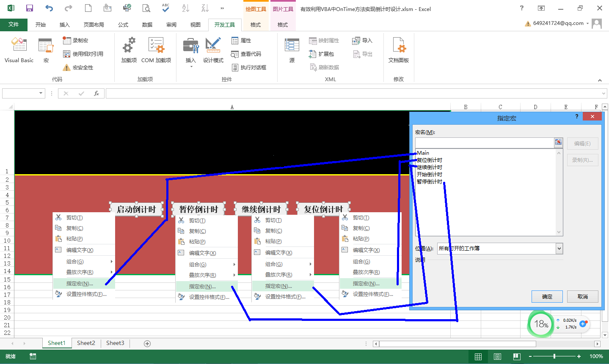Viewport: 609px width, 364px height.
Task: Expand 组合(G) submenu under 继续倒计时
Action: (283, 264)
